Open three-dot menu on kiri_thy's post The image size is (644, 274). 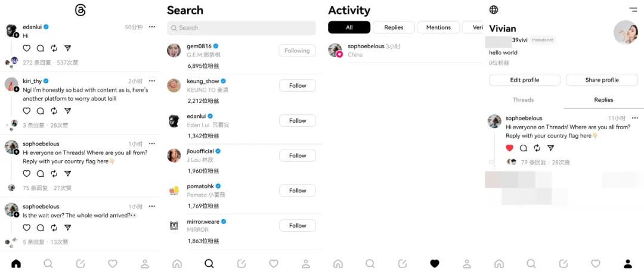(152, 81)
